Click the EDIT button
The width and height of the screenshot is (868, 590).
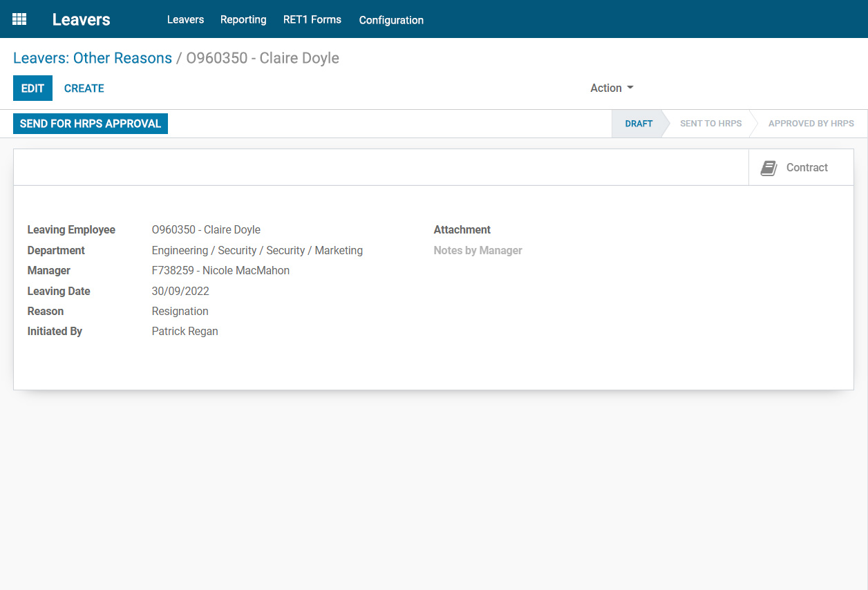pyautogui.click(x=32, y=88)
